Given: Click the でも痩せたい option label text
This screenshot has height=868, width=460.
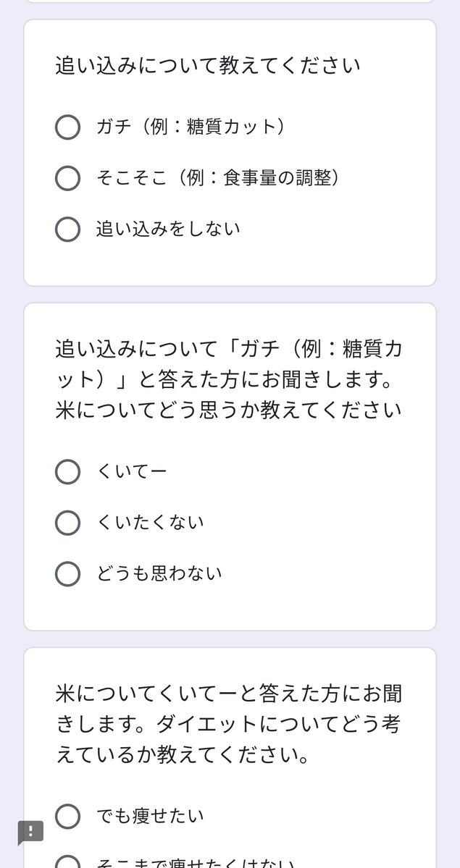Looking at the screenshot, I should pyautogui.click(x=150, y=816).
